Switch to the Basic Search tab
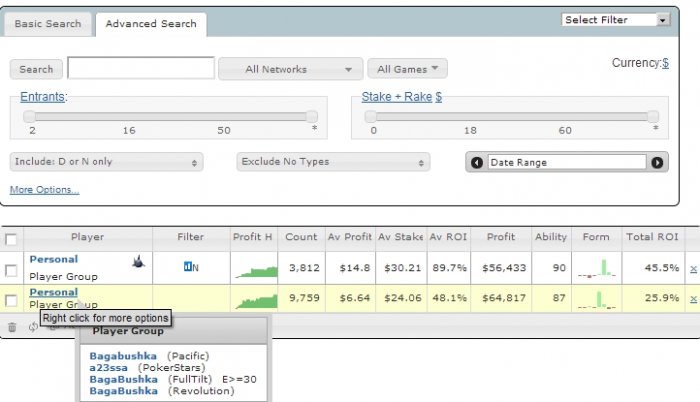 point(48,24)
